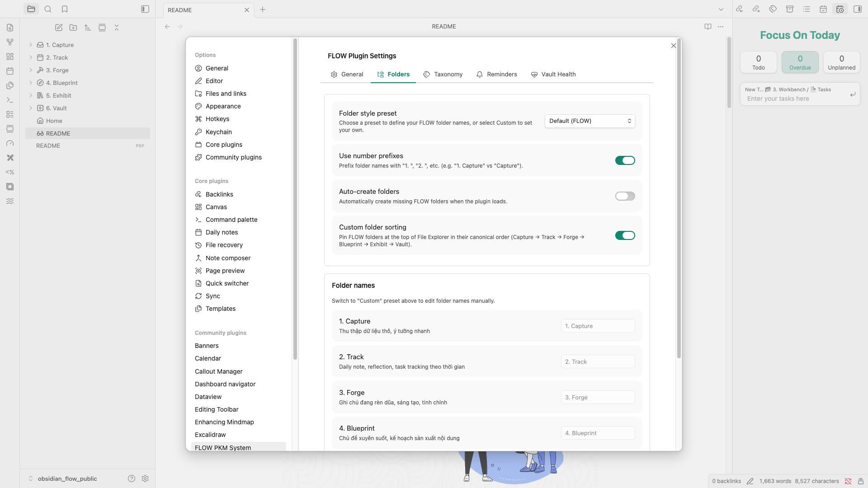Open the Folder style preset dropdown
868x488 pixels.
click(590, 121)
